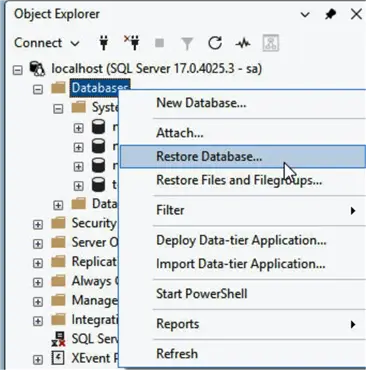Click the Server Objects folder icon

point(58,243)
